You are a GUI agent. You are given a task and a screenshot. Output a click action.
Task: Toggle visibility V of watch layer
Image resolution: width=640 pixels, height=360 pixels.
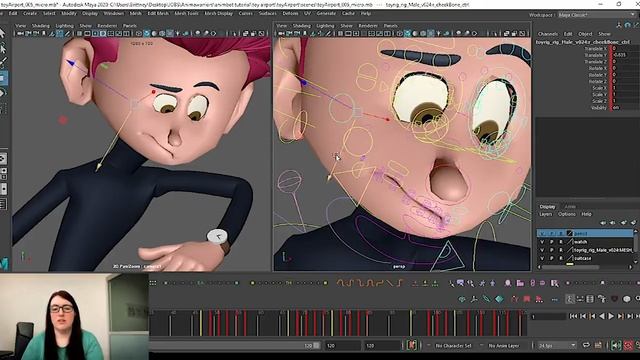click(x=542, y=242)
